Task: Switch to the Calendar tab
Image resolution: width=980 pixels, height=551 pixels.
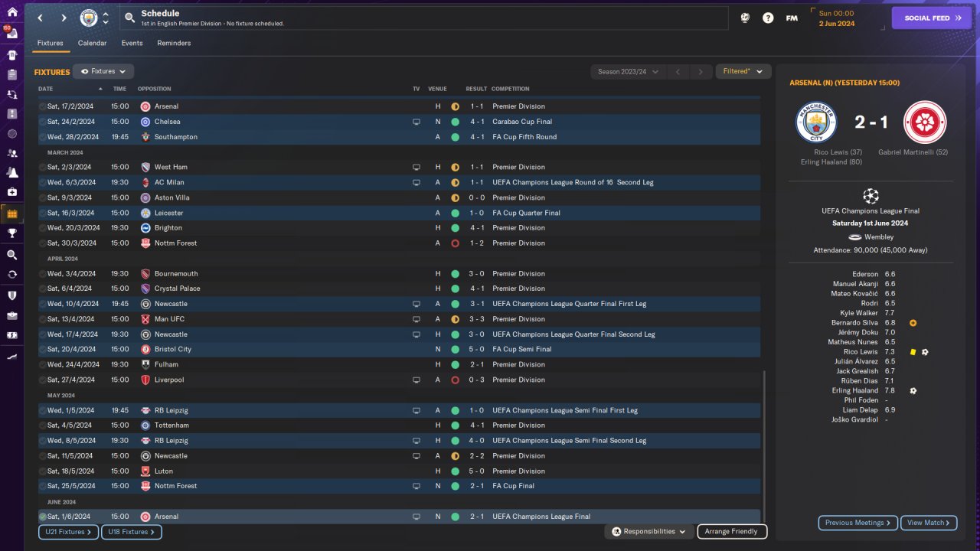Action: (x=92, y=43)
